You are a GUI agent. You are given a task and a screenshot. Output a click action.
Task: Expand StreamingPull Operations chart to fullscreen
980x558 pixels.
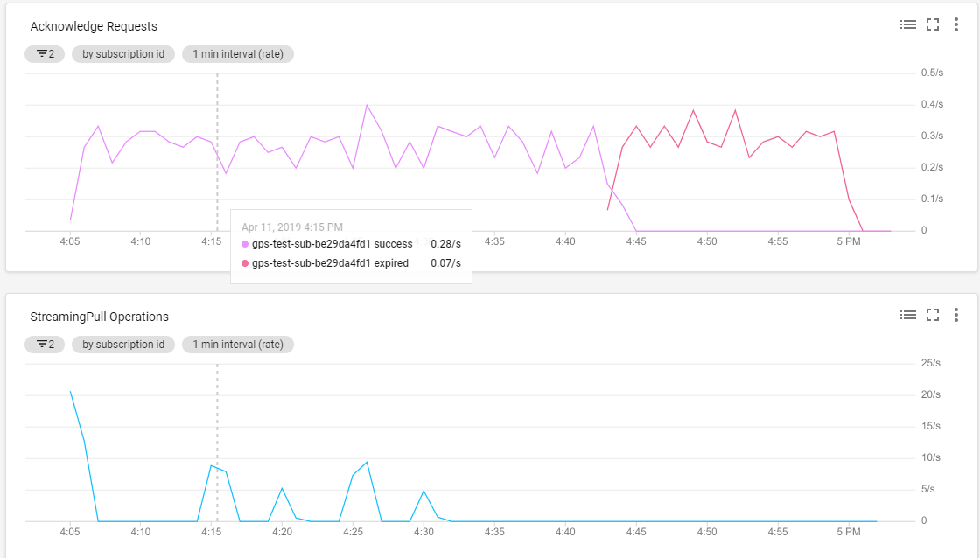933,315
